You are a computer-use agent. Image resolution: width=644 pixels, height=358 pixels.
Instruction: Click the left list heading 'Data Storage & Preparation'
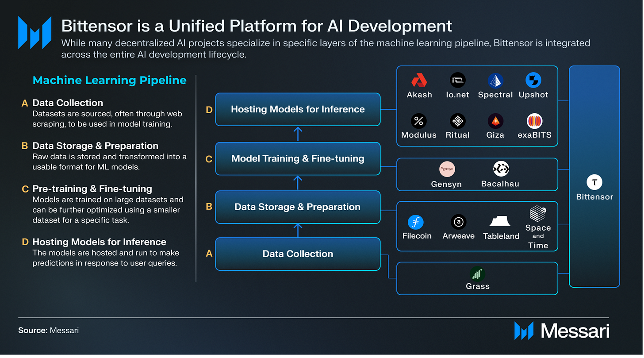coord(96,146)
